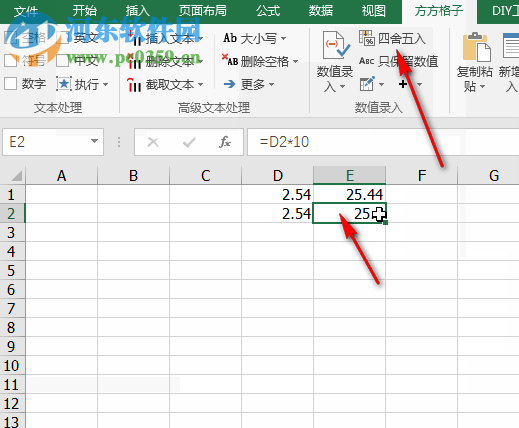Click the select-all corner triangle
Screen dimensions: 519x428
(16, 175)
